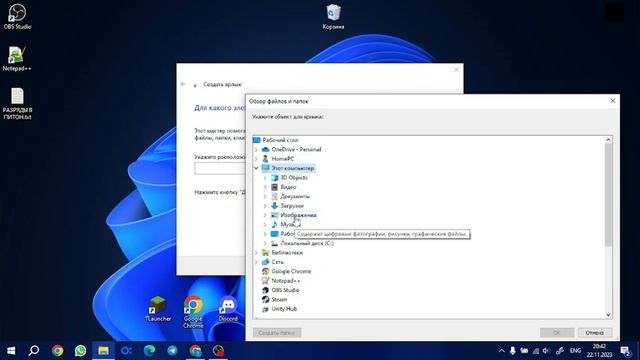Open Microsoft Edge from the taskbar
The height and width of the screenshot is (360, 640).
[149, 351]
